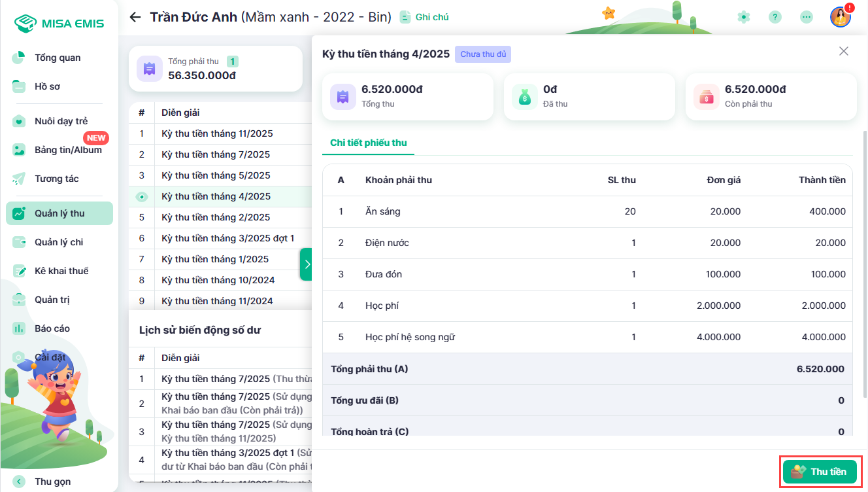Collapse side panel with green chevron handle
Screen dimensions: 868x492
click(306, 264)
